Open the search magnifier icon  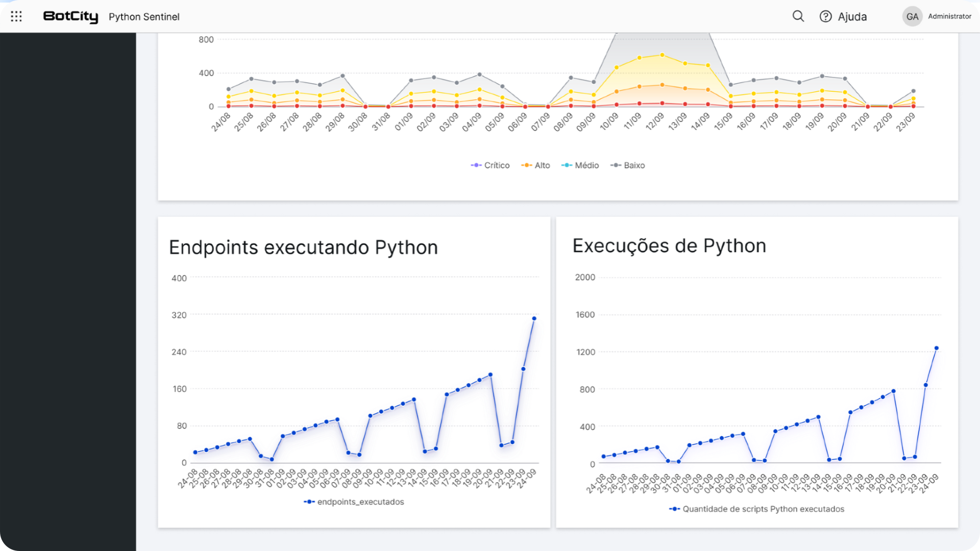click(798, 16)
